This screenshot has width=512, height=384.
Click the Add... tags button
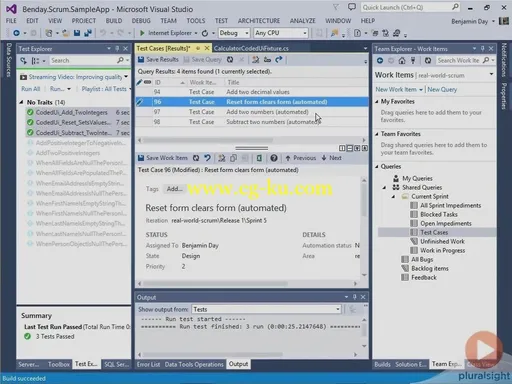point(175,189)
